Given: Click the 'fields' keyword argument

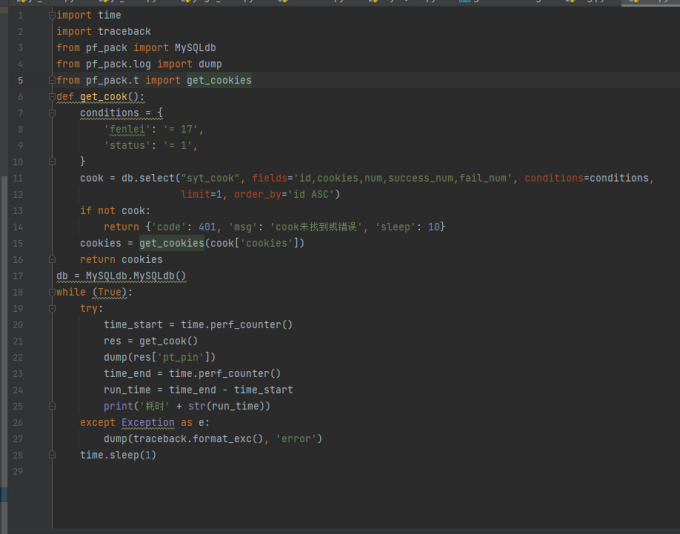Looking at the screenshot, I should pos(270,178).
